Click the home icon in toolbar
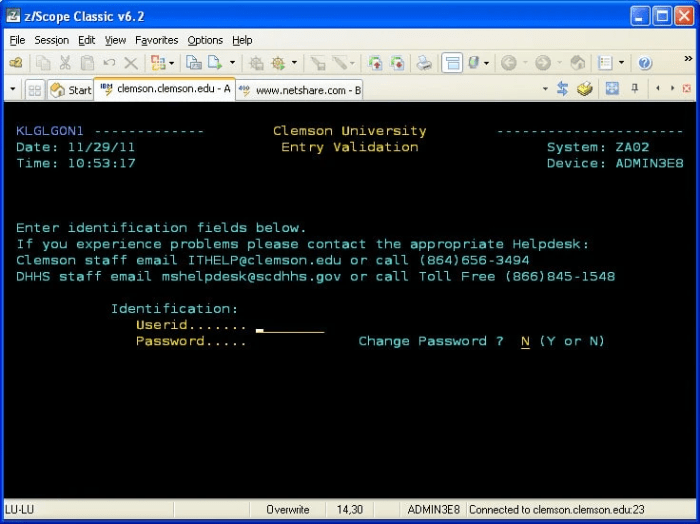This screenshot has height=524, width=700. point(578,63)
